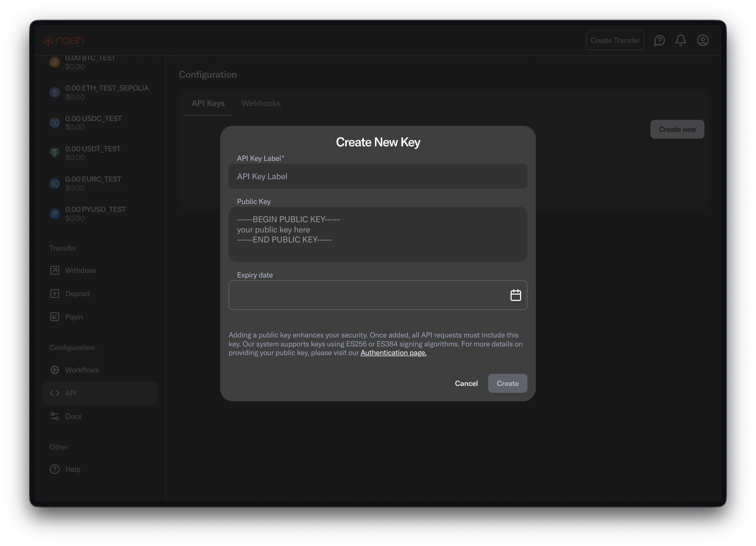Image resolution: width=756 pixels, height=546 pixels.
Task: Open the Workflows configuration icon
Action: 54,370
